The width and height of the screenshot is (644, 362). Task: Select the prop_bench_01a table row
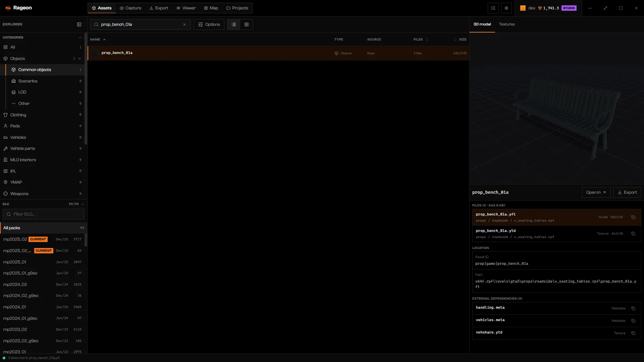[278, 53]
